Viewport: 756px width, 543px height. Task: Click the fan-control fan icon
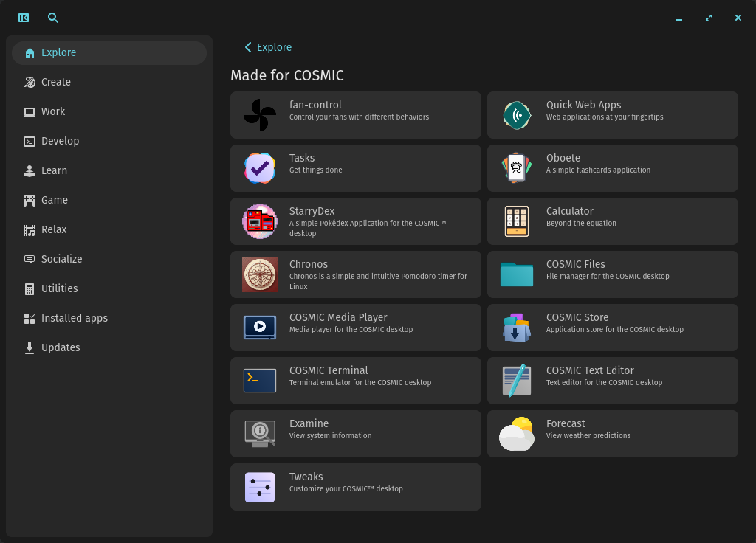click(259, 115)
